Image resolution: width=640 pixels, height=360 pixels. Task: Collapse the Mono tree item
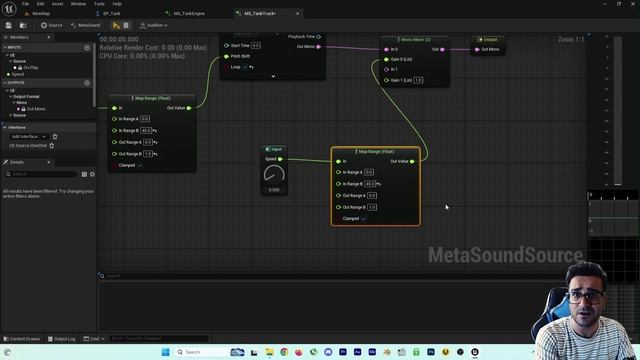(x=14, y=103)
